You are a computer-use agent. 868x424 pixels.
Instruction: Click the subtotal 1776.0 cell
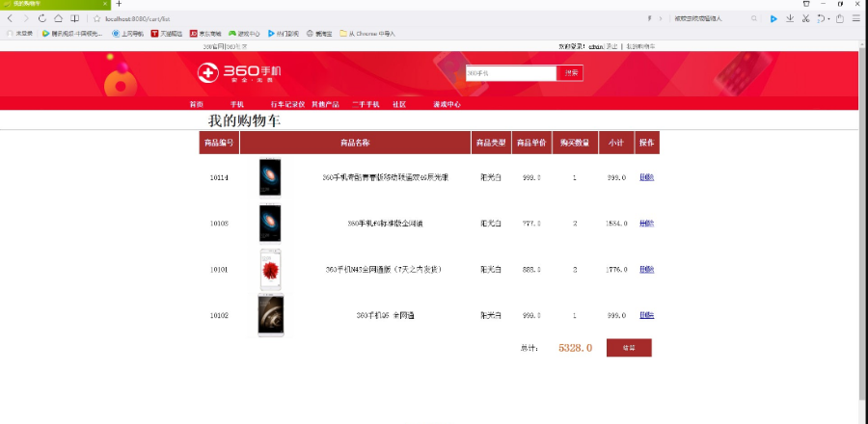click(x=616, y=270)
